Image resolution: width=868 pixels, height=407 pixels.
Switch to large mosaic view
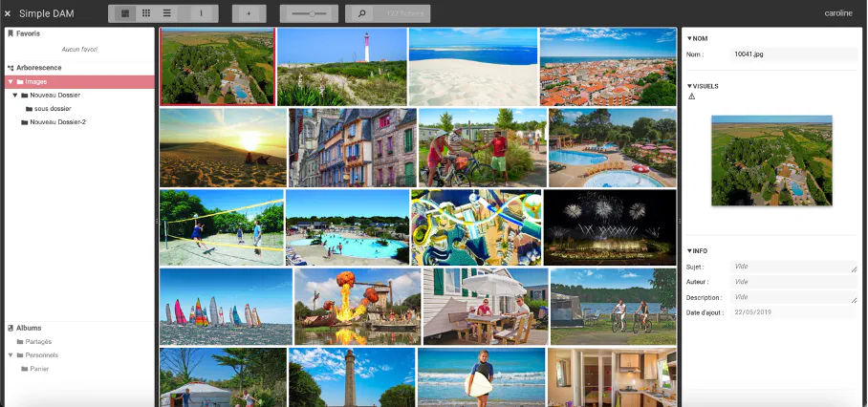coord(125,13)
